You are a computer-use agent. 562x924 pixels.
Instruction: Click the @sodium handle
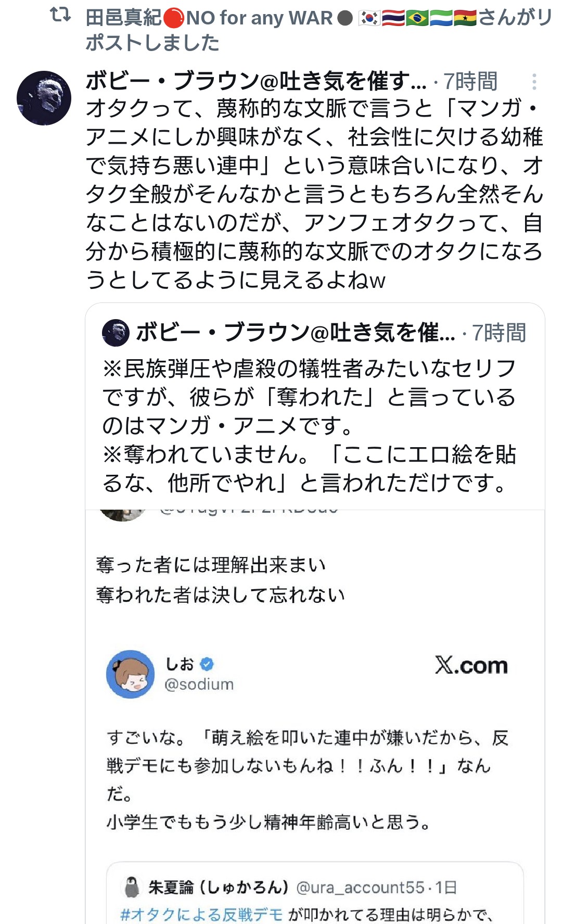[x=199, y=684]
